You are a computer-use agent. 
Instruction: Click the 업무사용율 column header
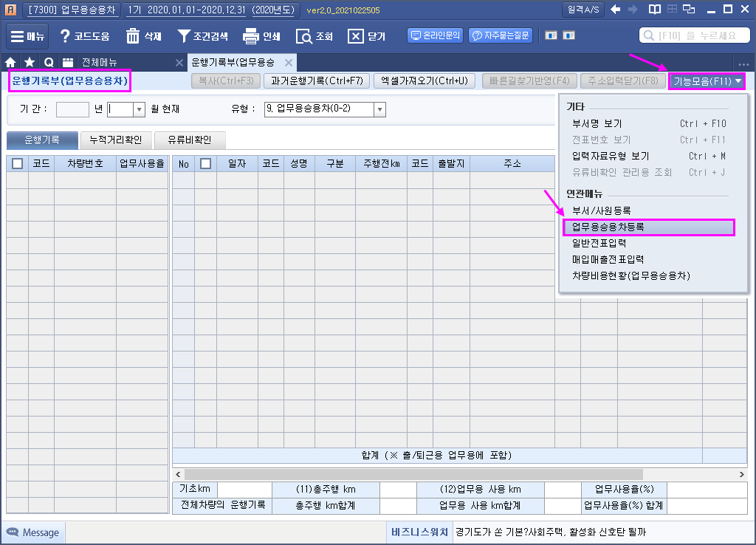[x=142, y=163]
